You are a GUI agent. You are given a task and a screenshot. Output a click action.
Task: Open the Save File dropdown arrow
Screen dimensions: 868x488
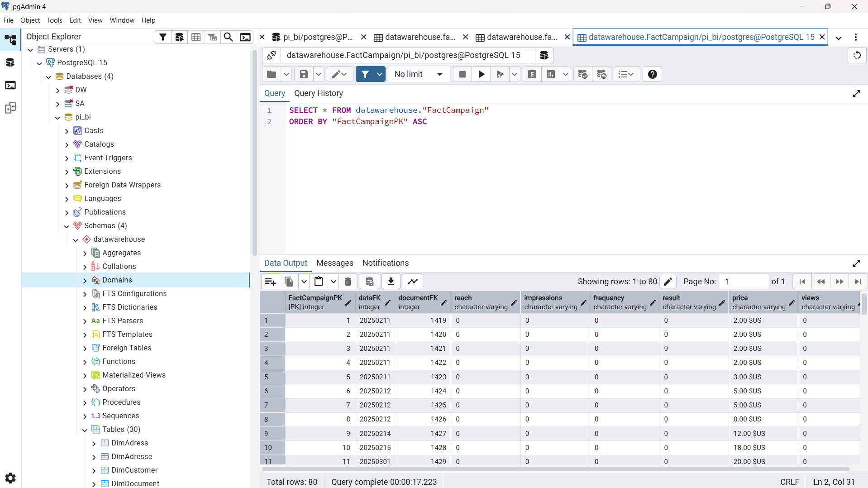[x=319, y=74]
